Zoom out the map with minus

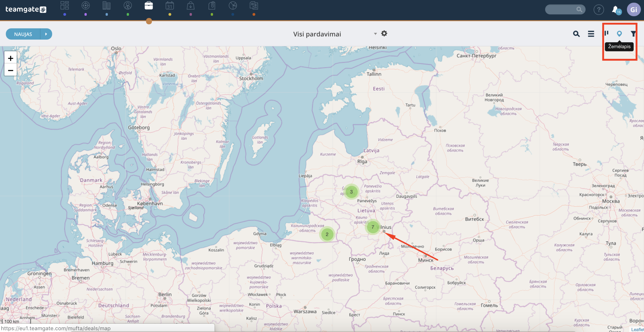click(x=11, y=70)
